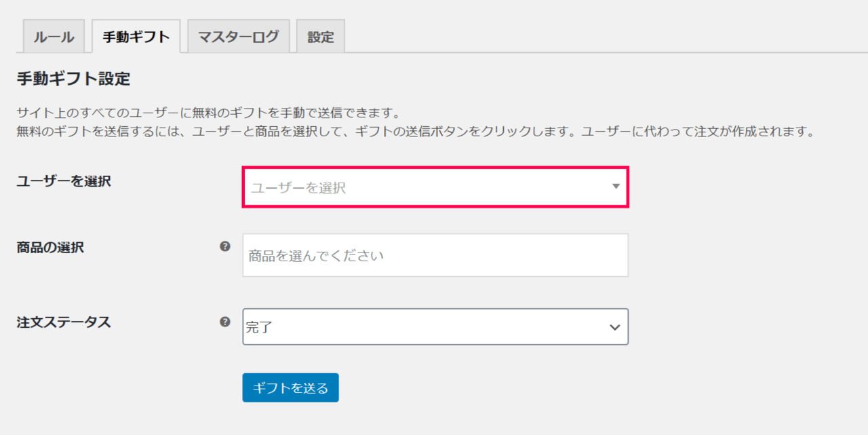
Task: Click description line starting サイト上のすべて
Action: coord(209,113)
